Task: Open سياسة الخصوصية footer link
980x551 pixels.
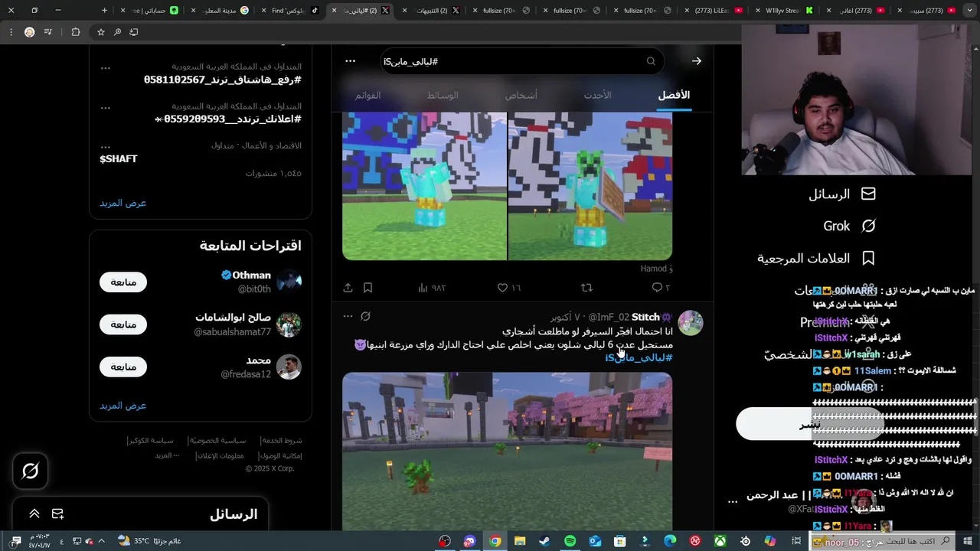Action: click(218, 441)
